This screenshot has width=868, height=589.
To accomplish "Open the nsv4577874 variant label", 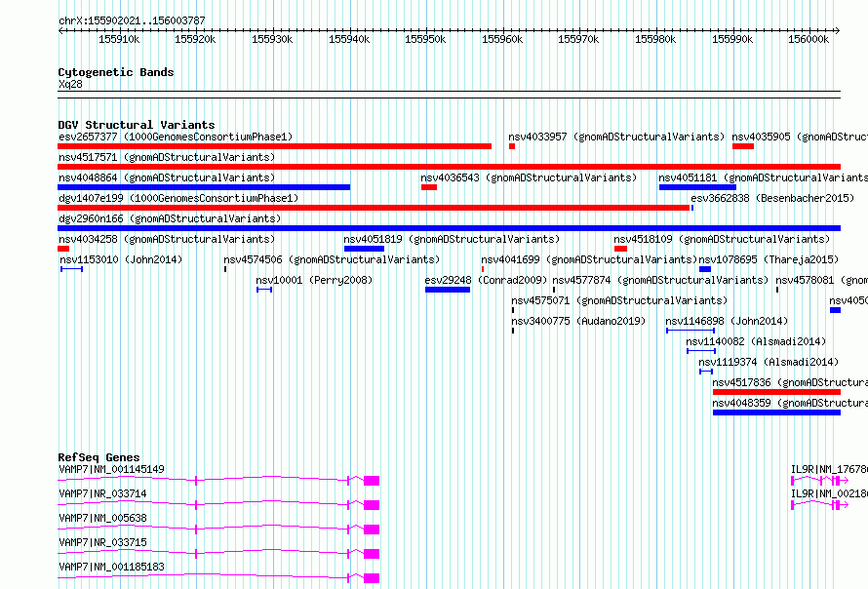I will 660,280.
